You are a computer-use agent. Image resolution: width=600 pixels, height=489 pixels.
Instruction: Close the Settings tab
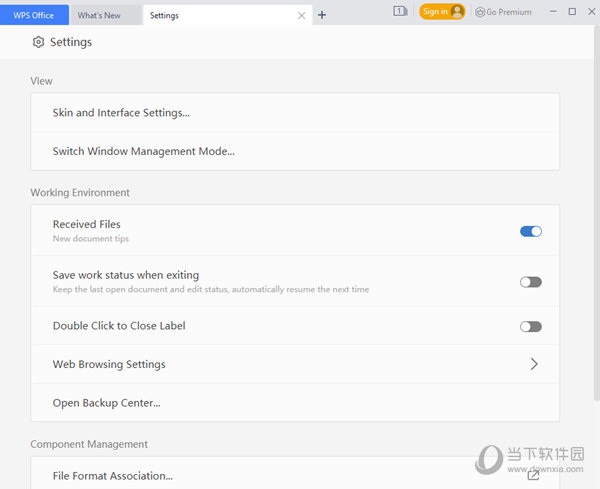[x=302, y=16]
